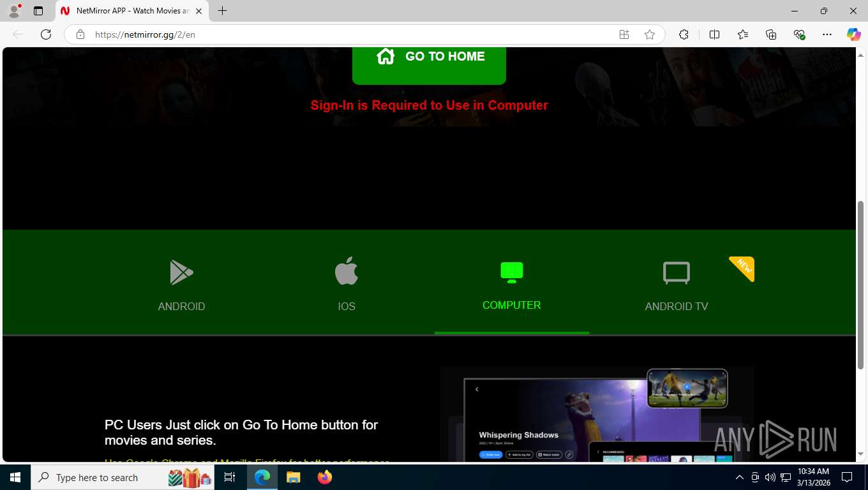Open browser Extensions puzzle icon
This screenshot has height=490, width=868.
coord(684,34)
